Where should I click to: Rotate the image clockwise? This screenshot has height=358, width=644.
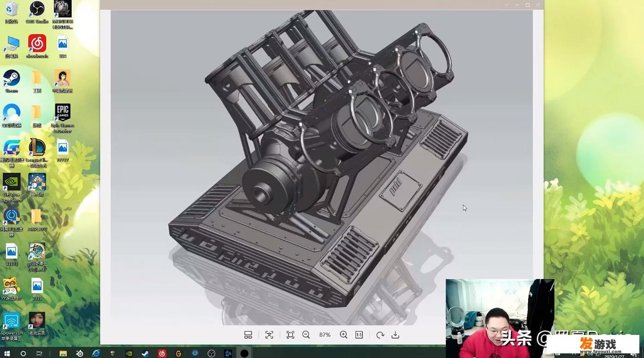[380, 335]
